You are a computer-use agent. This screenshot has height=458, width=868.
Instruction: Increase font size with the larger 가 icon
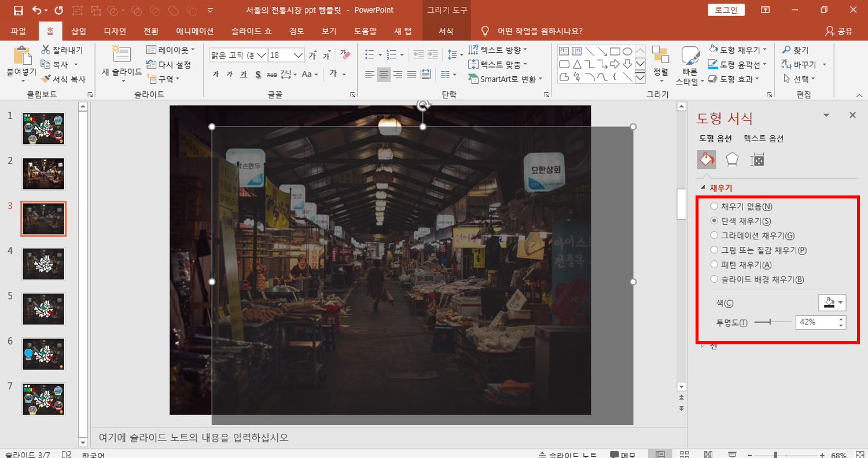[312, 56]
